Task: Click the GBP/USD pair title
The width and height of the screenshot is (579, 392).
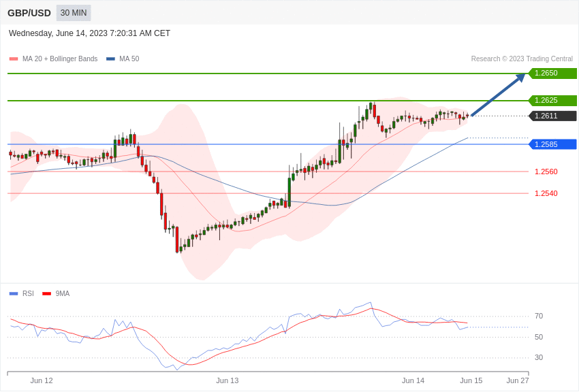Action: click(29, 13)
